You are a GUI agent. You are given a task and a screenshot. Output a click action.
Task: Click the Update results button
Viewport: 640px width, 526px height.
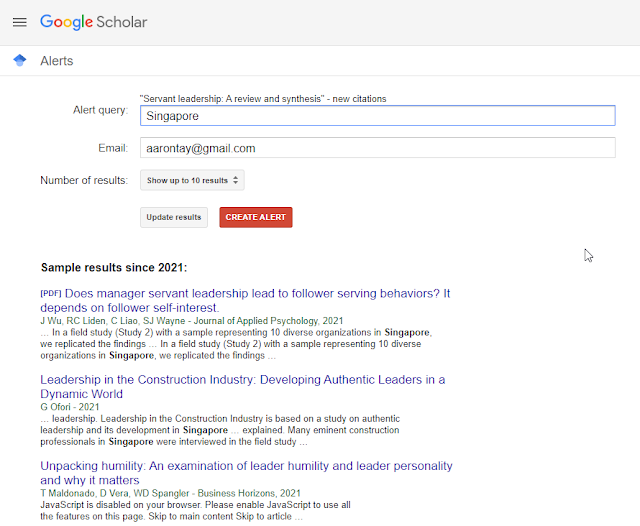(x=174, y=217)
